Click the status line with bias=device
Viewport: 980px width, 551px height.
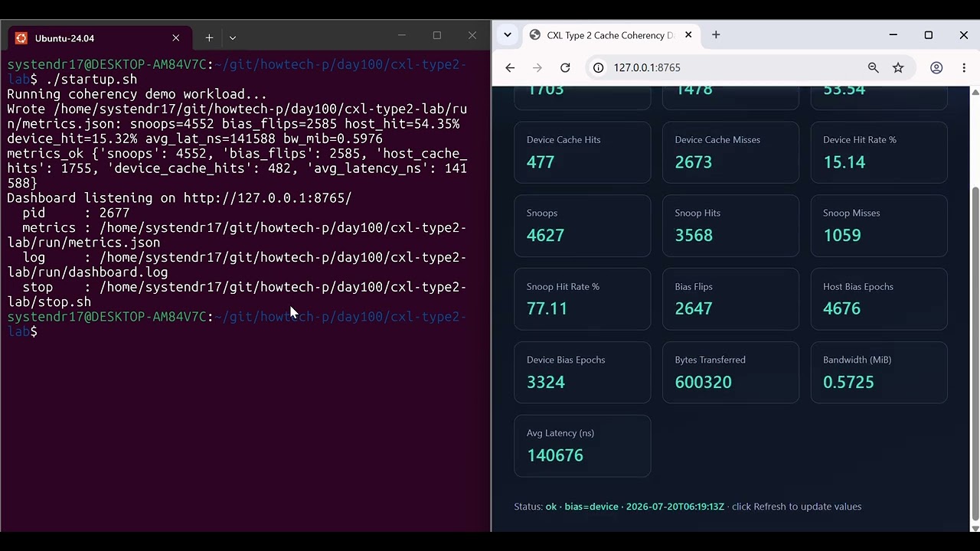688,507
